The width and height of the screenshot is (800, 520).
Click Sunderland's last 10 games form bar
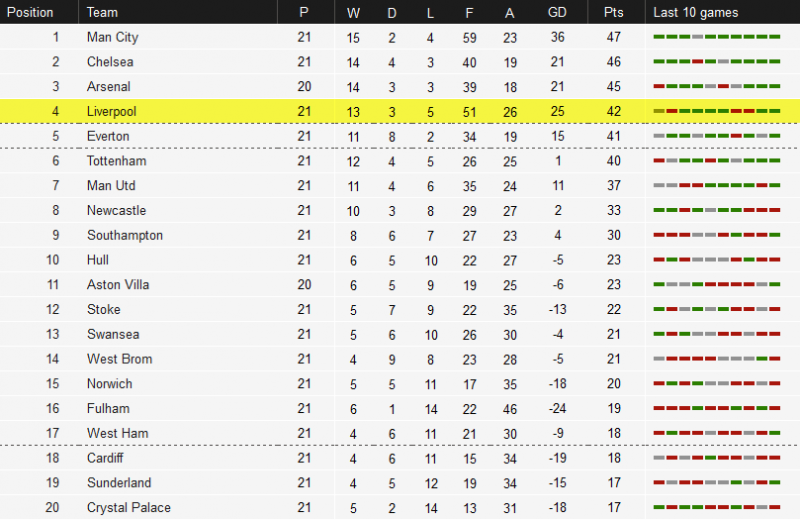point(716,482)
